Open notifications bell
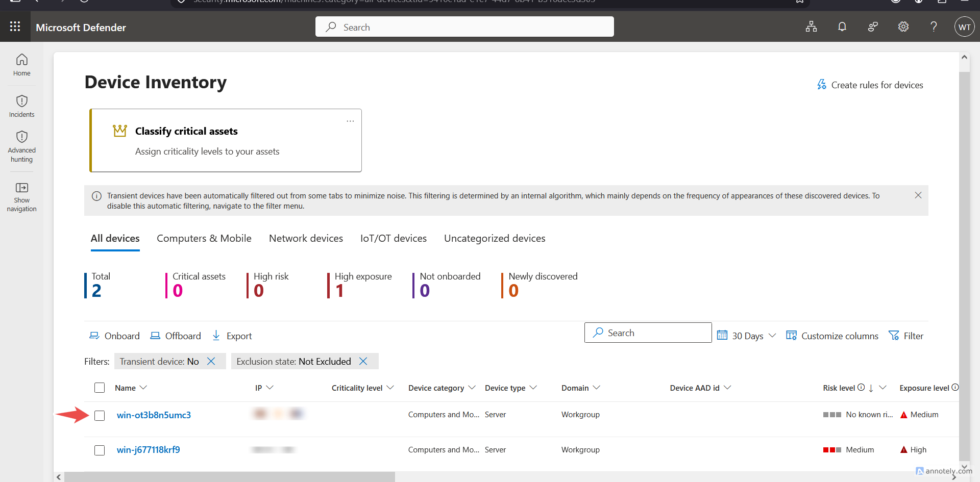This screenshot has height=482, width=980. 842,27
